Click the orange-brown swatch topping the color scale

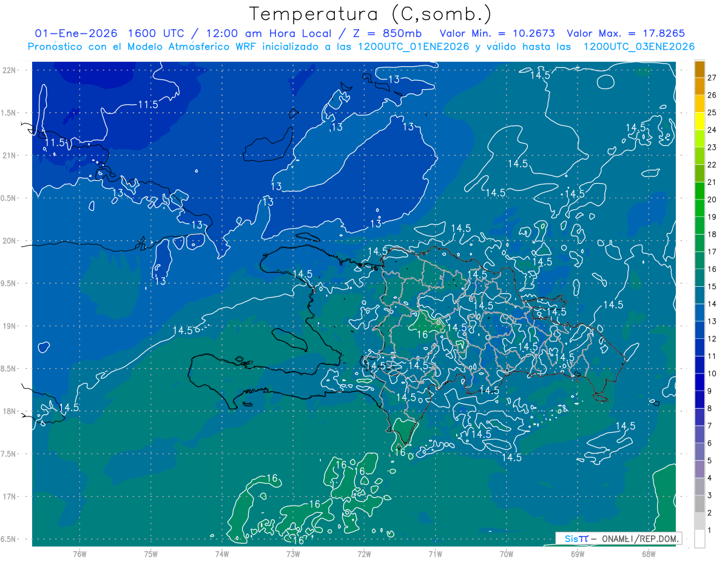click(699, 69)
